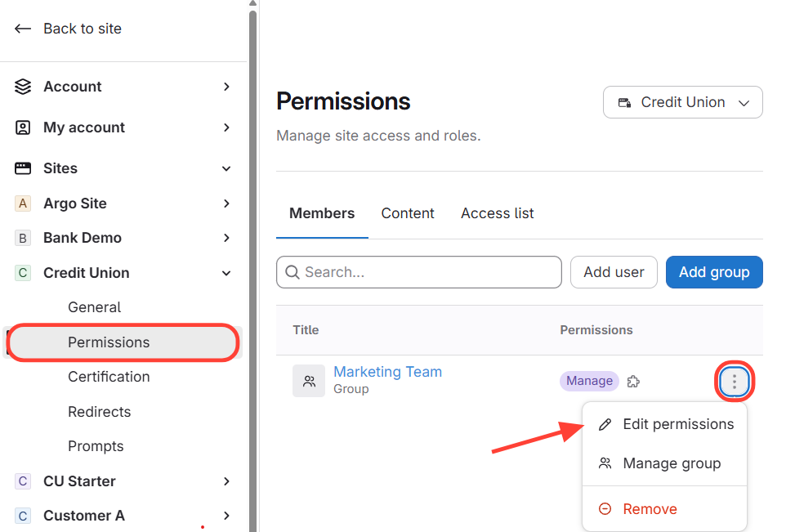Viewport: 786px width, 532px height.
Task: Switch to the Access list tab
Action: pos(497,213)
